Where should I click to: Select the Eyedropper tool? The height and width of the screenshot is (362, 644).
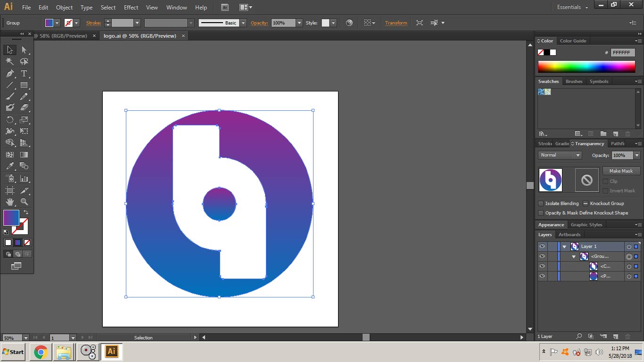coord(9,166)
